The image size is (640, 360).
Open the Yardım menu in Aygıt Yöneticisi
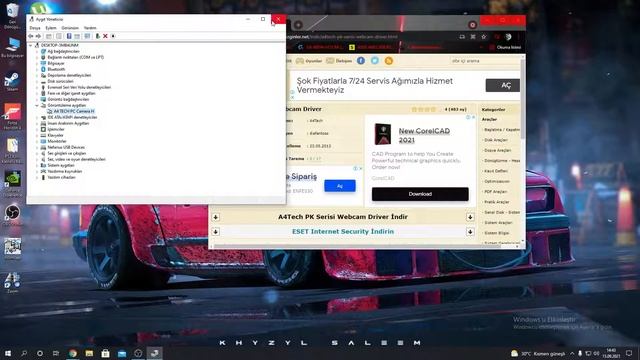pos(90,28)
